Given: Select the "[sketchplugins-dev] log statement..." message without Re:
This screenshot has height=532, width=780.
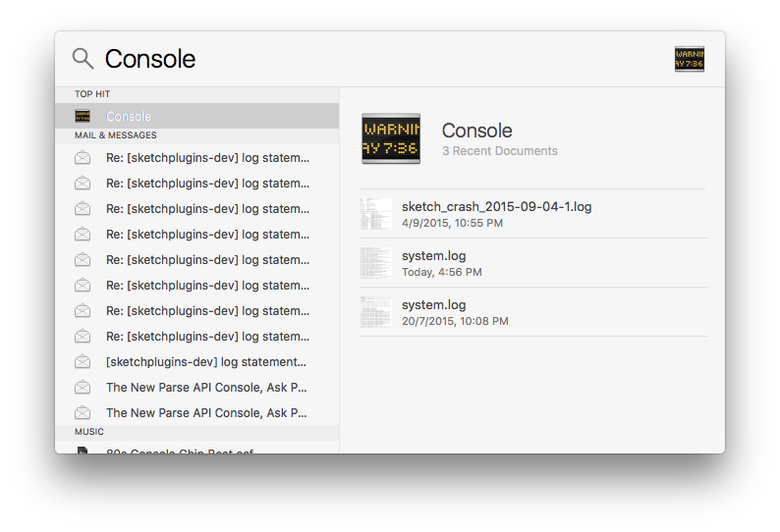Looking at the screenshot, I should click(197, 361).
